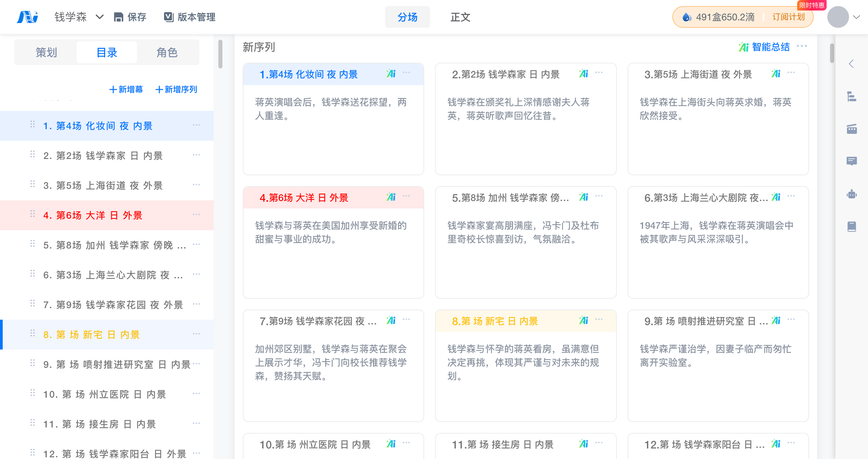Click AI icon on card 2.第2场 钱学森家
The height and width of the screenshot is (459, 868).
pos(584,74)
